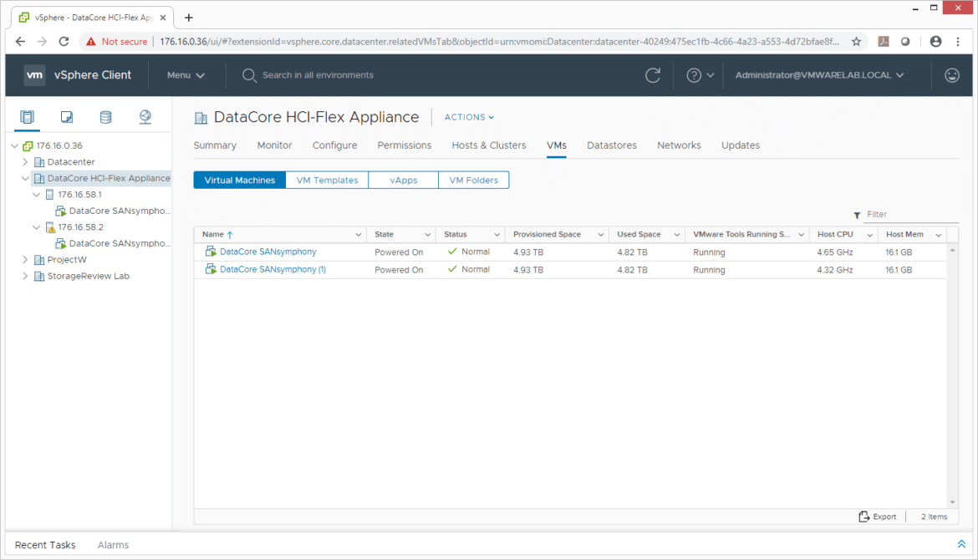
Task: Open the Chrome three-dot menu
Action: 958,41
